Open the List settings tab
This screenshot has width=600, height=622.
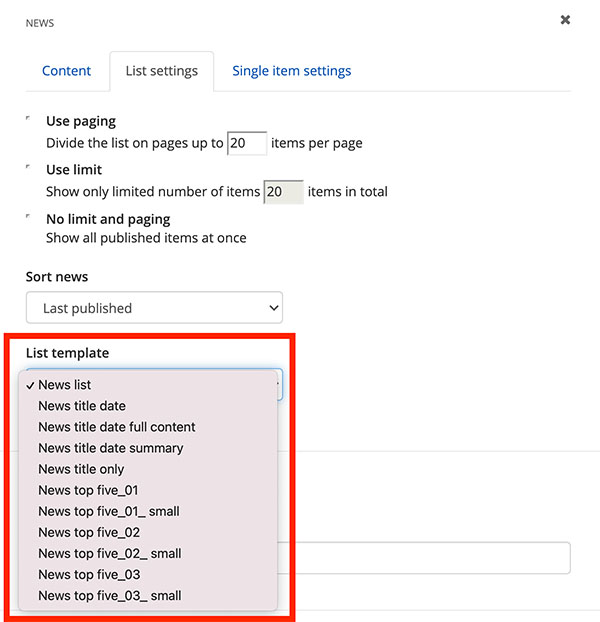click(x=162, y=71)
